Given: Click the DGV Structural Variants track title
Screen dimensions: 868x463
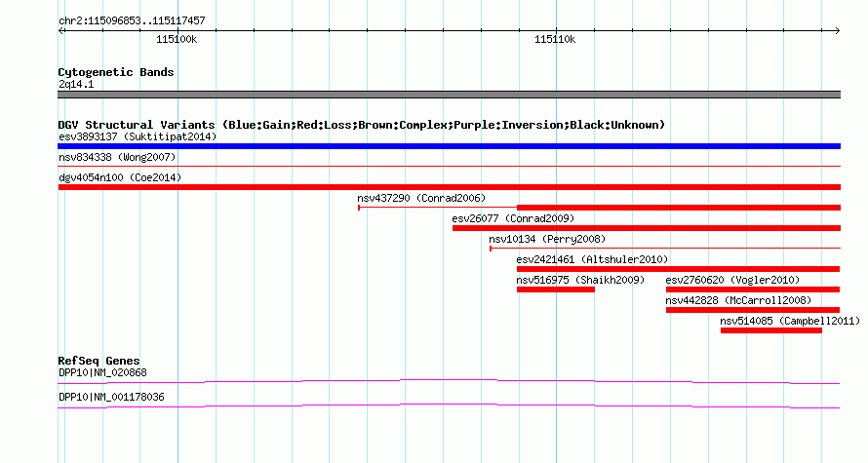Looking at the screenshot, I should click(362, 125).
